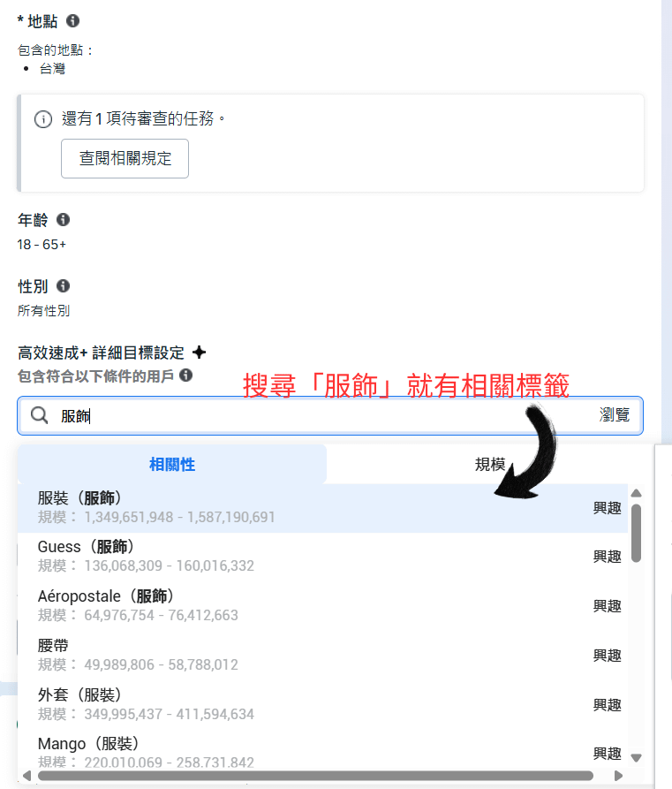The height and width of the screenshot is (789, 672).
Task: Click the info icon next to 地點
Action: [73, 20]
